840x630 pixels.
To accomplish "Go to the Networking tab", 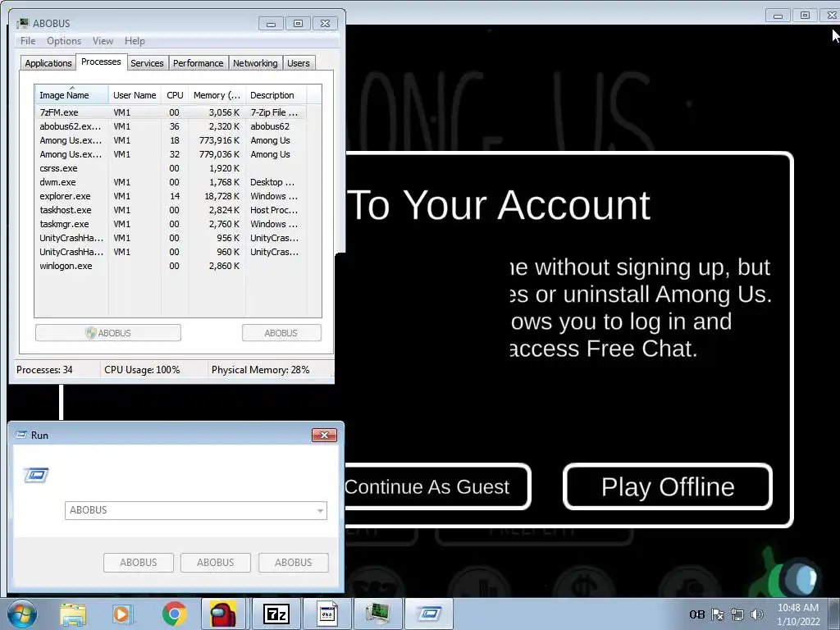I will (256, 63).
